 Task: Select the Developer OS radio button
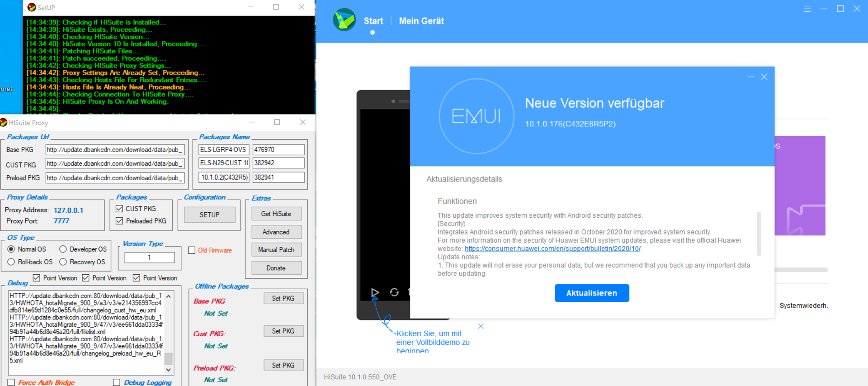(63, 249)
